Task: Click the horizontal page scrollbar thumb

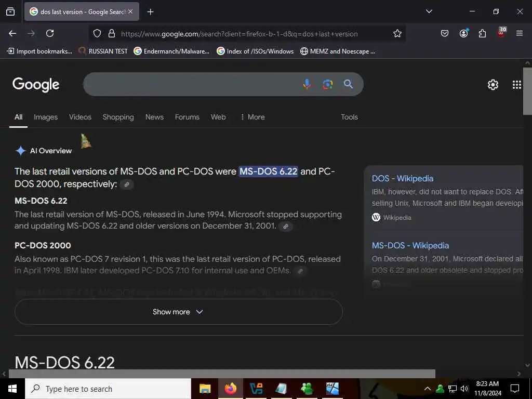Action: 222,374
